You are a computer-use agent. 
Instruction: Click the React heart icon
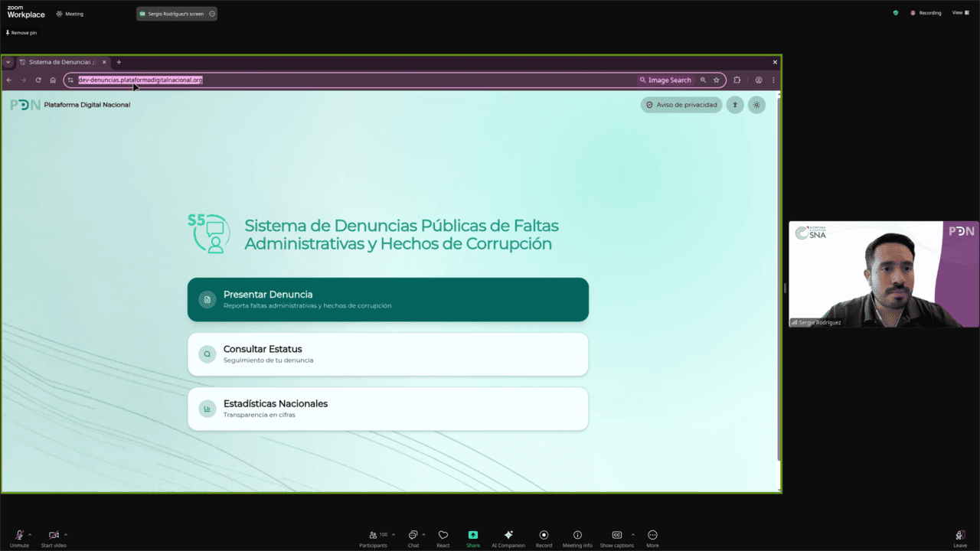[x=443, y=536]
